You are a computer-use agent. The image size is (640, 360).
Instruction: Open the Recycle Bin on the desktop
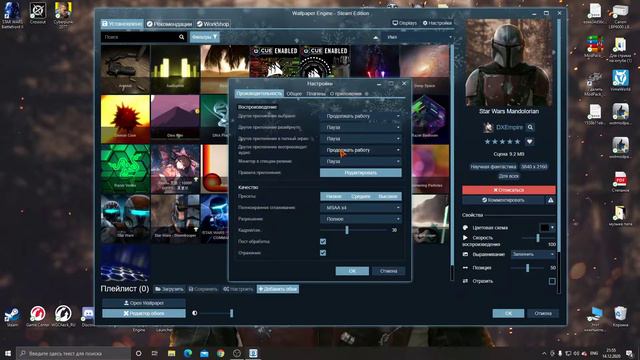[x=620, y=316]
